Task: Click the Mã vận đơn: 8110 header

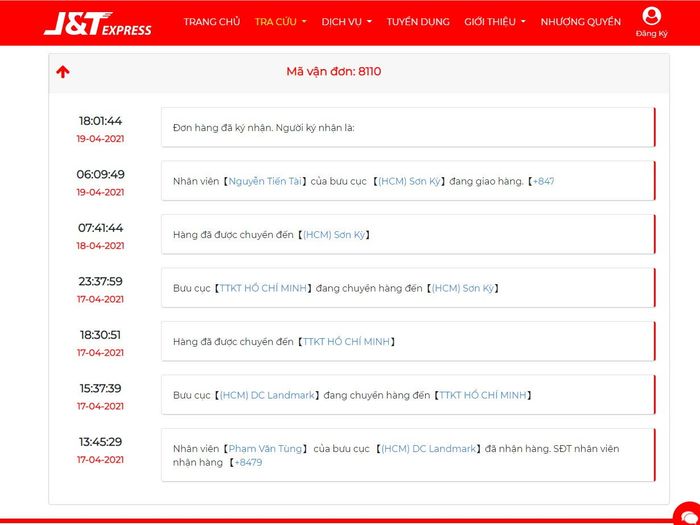Action: point(333,71)
